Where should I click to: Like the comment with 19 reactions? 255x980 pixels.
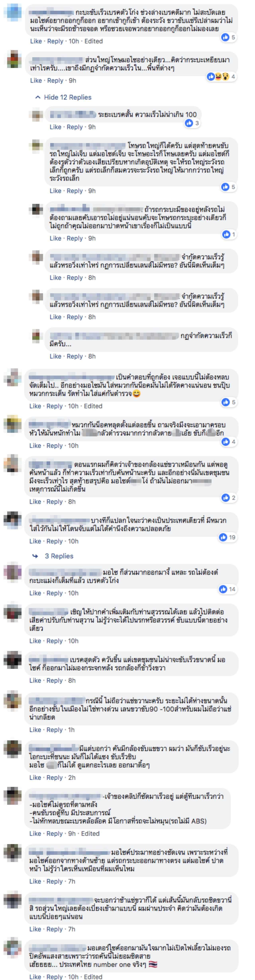[35, 541]
